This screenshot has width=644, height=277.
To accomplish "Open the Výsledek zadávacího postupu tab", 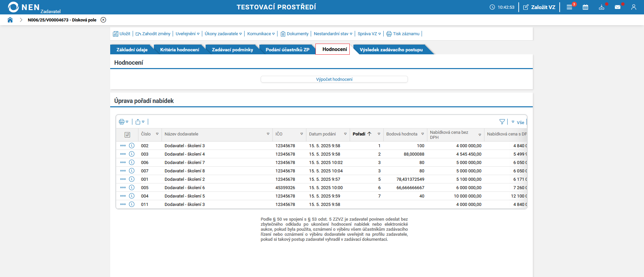I will click(391, 50).
